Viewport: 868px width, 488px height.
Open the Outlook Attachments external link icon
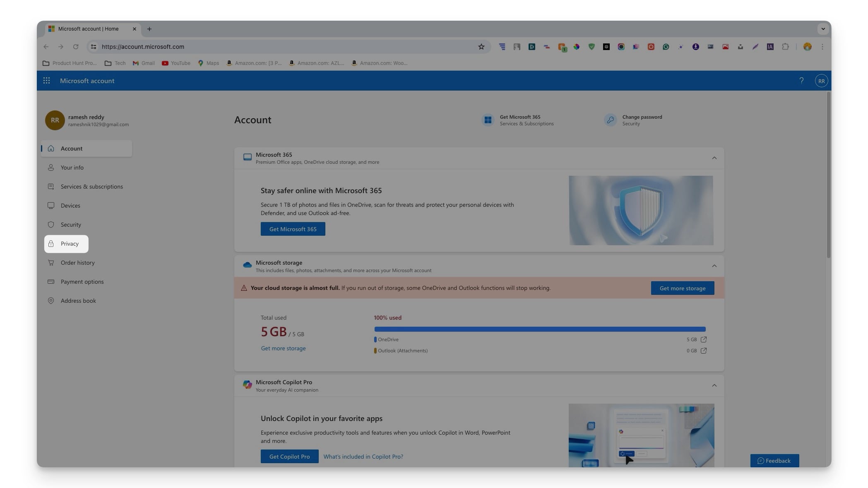point(704,351)
